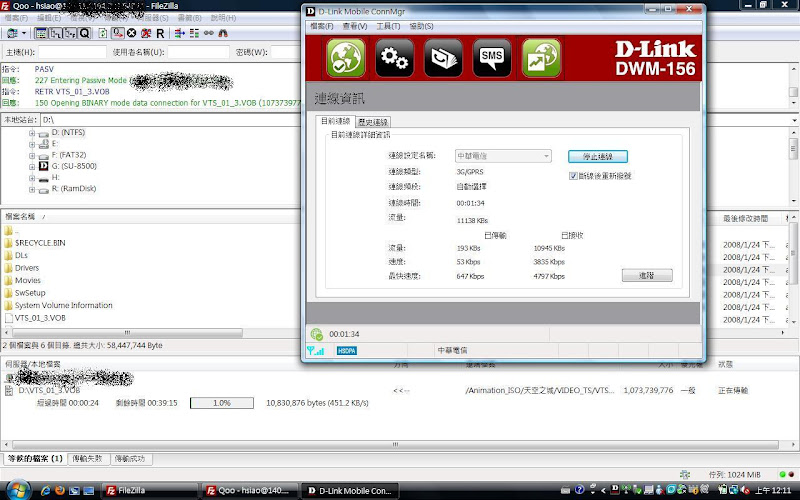Open the FileZilla Site Manager icon

[x=12, y=33]
